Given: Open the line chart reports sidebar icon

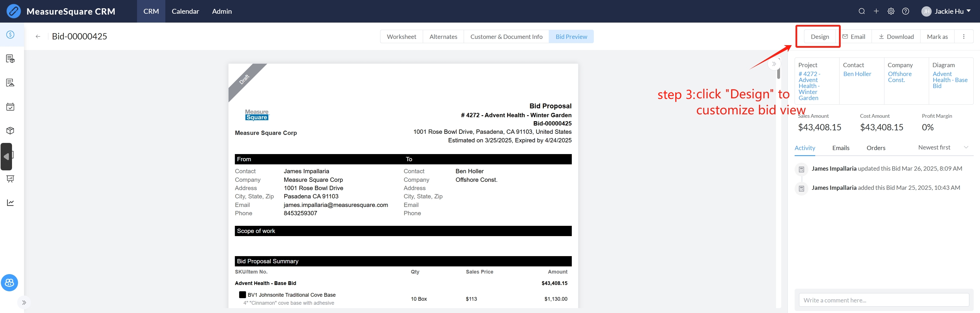Looking at the screenshot, I should 11,202.
